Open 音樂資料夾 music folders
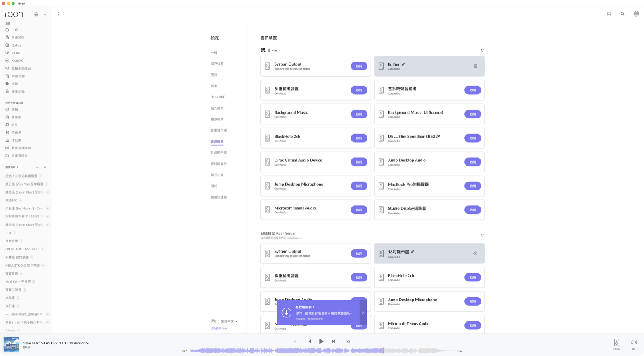This screenshot has width=644, height=356. [19, 155]
